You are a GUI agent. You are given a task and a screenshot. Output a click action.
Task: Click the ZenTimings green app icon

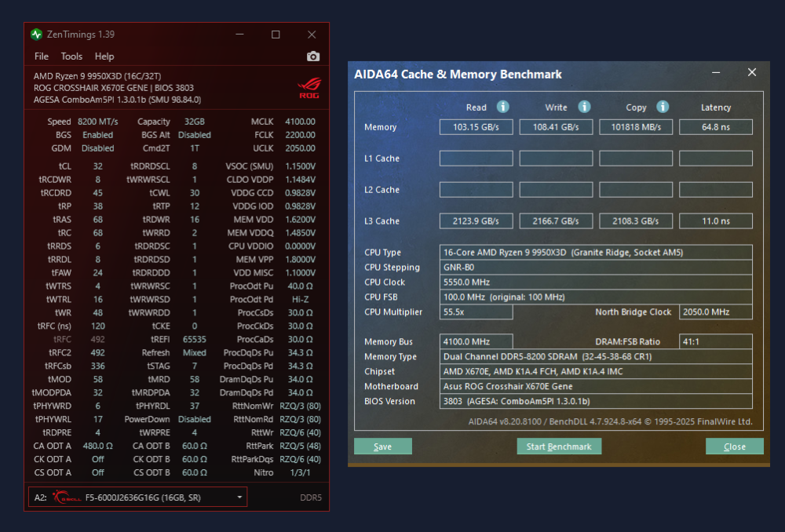point(37,34)
